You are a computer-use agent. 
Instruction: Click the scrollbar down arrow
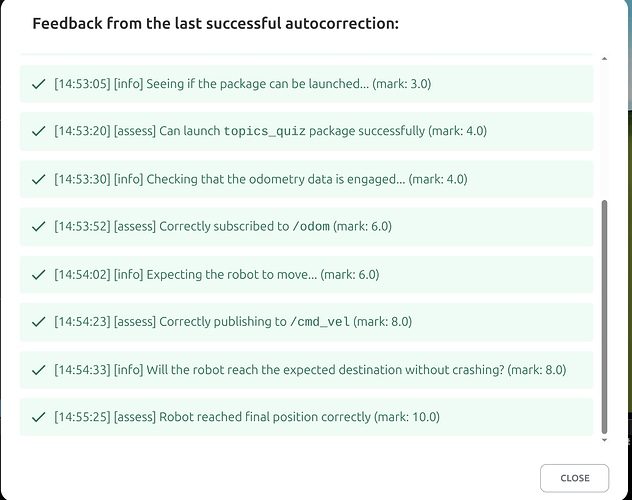(x=604, y=438)
